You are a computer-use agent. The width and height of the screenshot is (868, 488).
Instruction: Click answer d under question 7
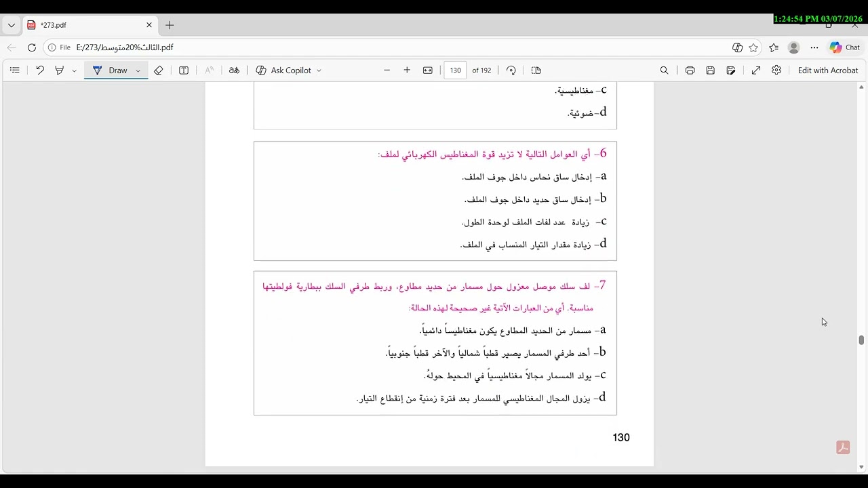pyautogui.click(x=481, y=398)
